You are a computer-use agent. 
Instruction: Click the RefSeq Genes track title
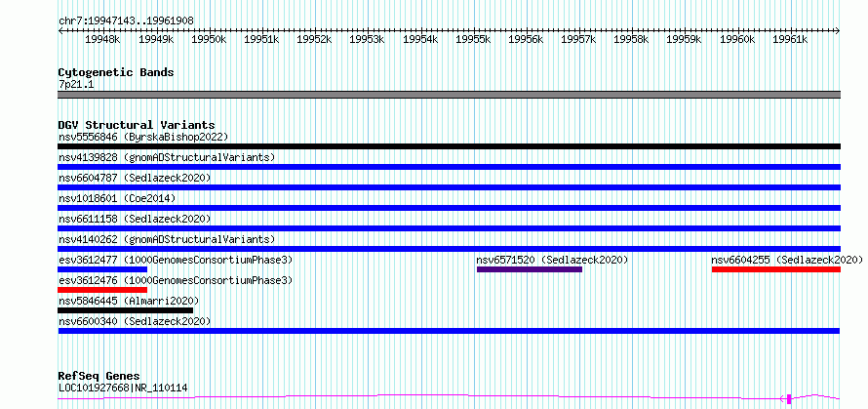99,377
